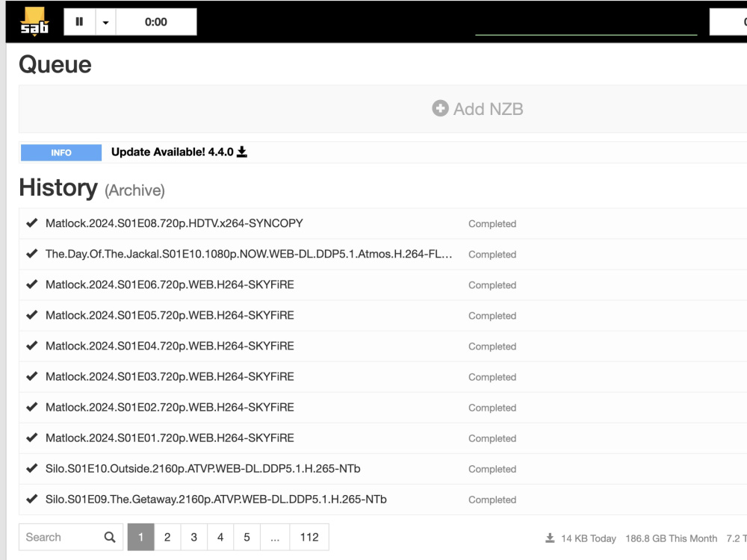Screen dimensions: 747x560
Task: Click the blue INFO badge
Action: click(61, 153)
